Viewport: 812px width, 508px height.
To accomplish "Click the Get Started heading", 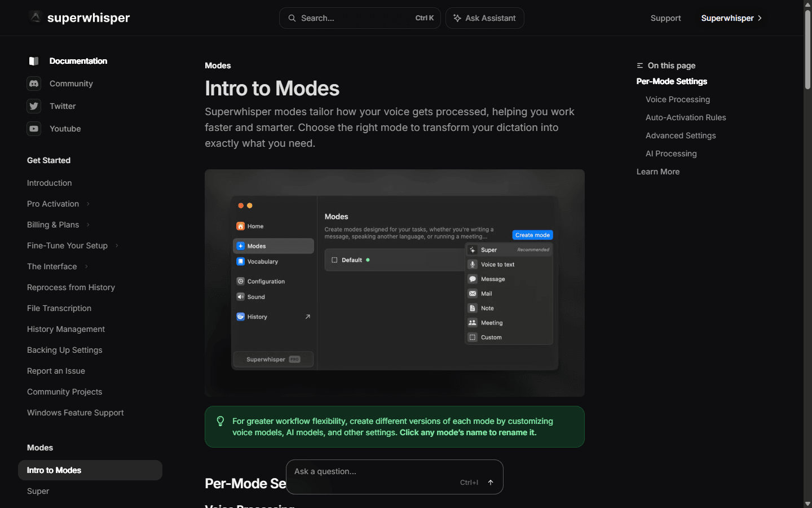I will coord(49,160).
